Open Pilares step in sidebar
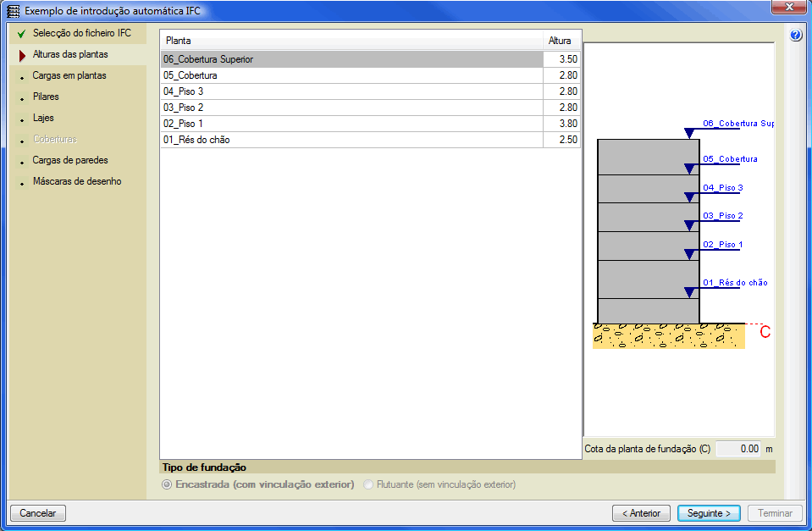 coord(46,97)
